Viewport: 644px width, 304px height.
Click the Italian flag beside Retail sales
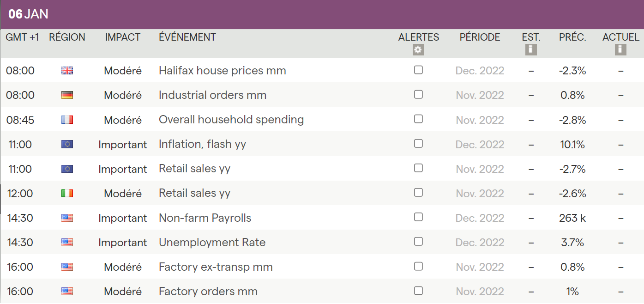tap(67, 194)
